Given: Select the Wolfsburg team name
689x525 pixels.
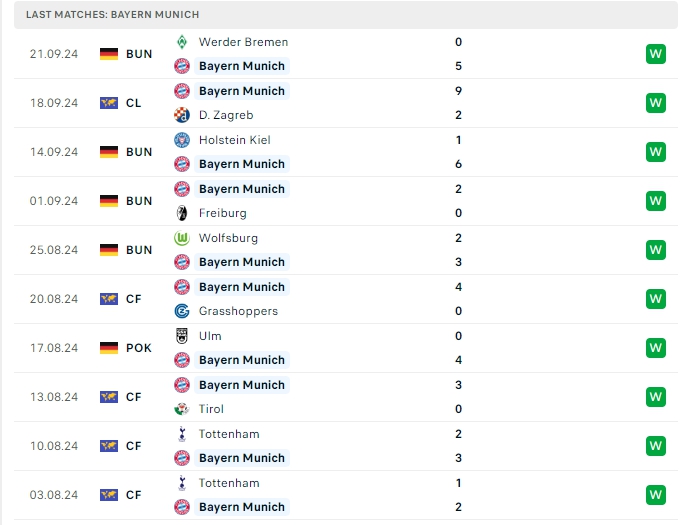Looking at the screenshot, I should [228, 238].
